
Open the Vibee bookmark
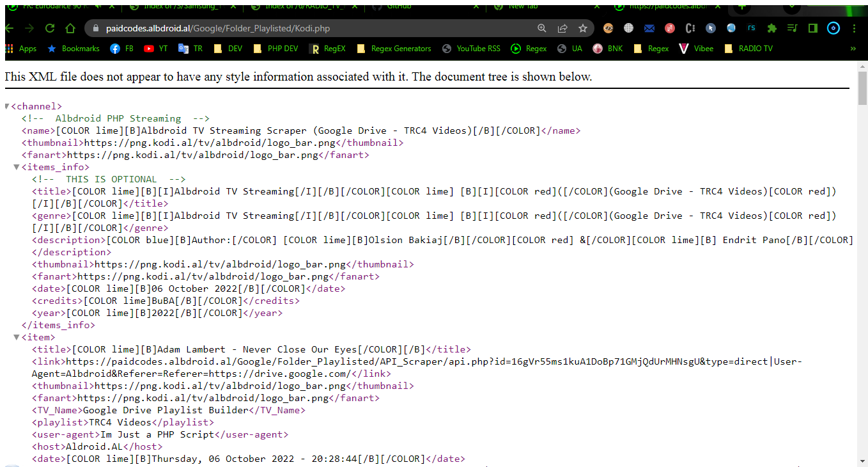pos(696,49)
